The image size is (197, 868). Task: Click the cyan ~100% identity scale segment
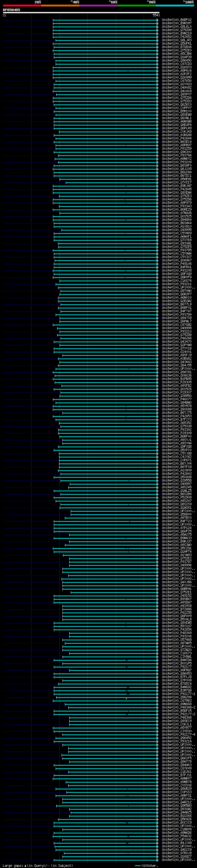tap(175, 6)
